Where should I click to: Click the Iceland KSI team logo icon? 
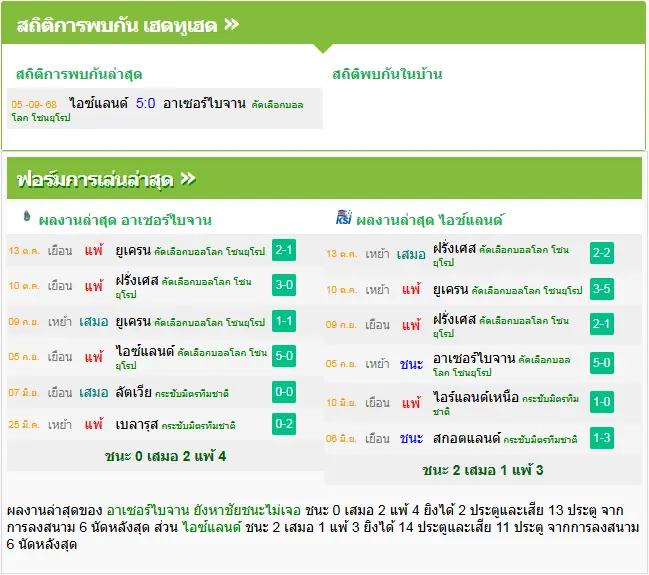(344, 217)
